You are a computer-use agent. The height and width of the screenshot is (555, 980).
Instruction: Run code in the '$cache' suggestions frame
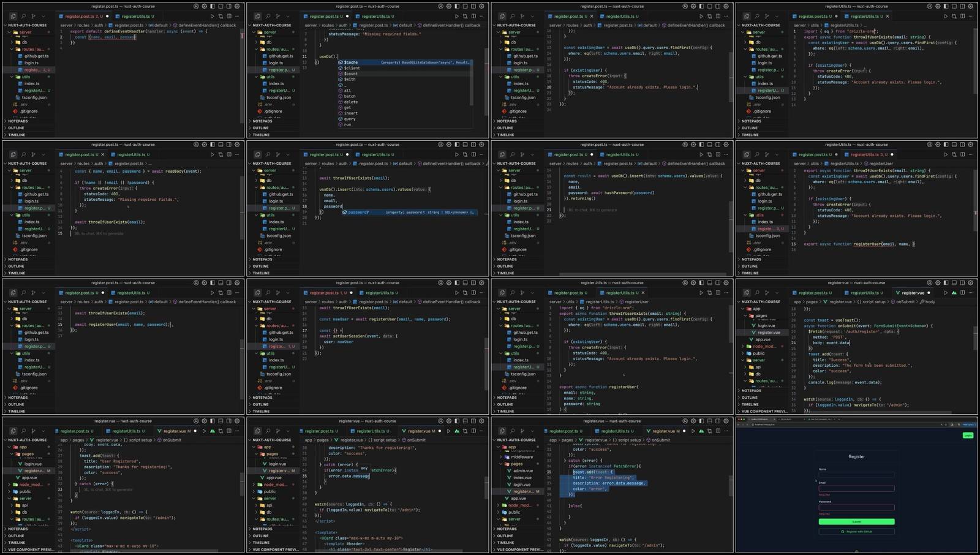point(457,17)
